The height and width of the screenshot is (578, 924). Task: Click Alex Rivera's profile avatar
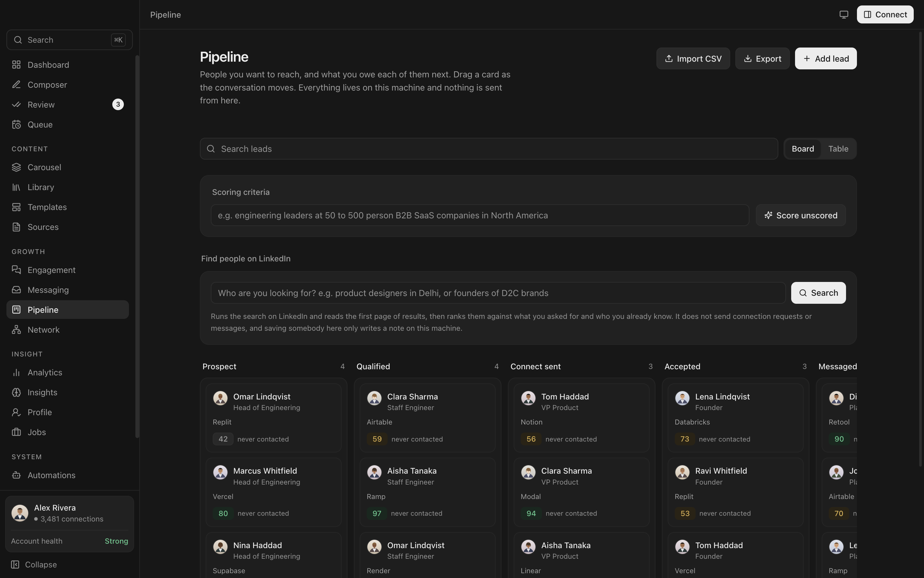[20, 513]
